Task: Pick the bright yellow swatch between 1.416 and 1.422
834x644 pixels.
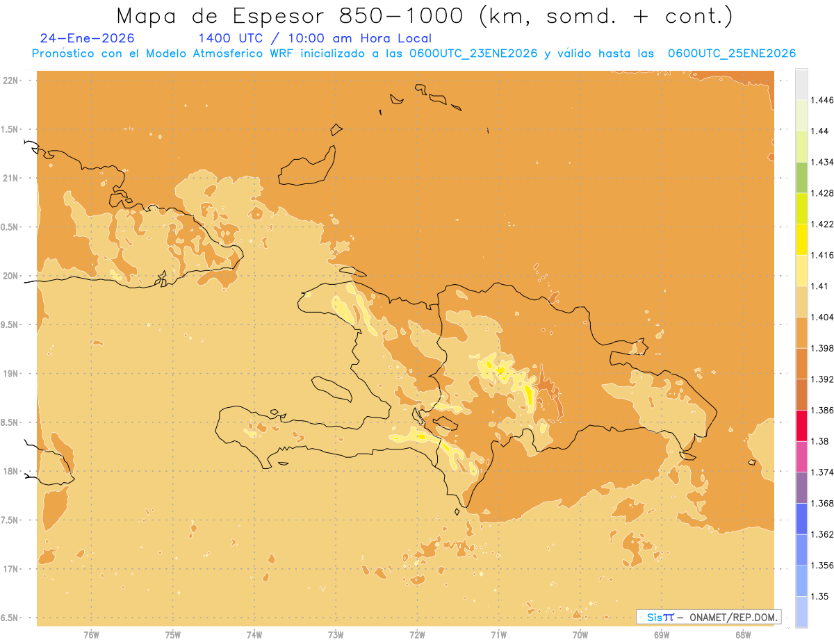Action: (x=801, y=240)
